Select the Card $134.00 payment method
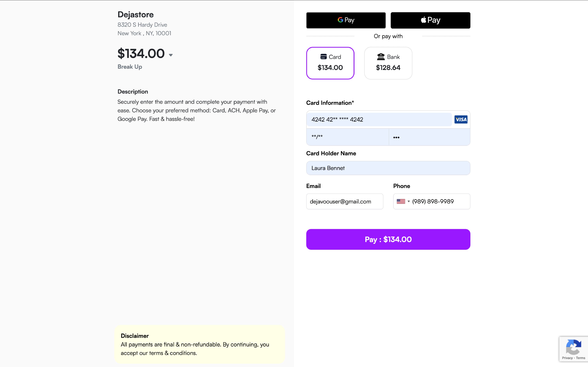Image resolution: width=588 pixels, height=367 pixels. click(x=330, y=63)
